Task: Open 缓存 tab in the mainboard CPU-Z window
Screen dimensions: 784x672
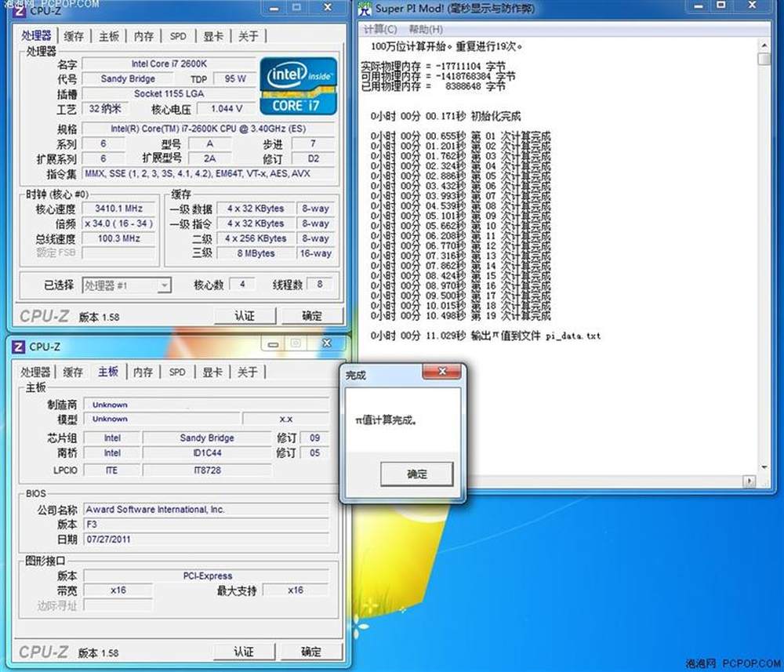Action: (x=73, y=372)
